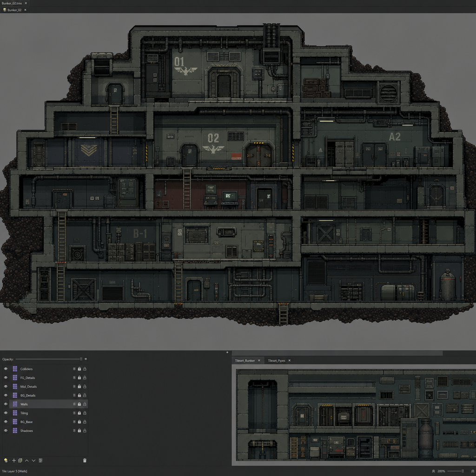Click the 200% zoom level value

(x=442, y=471)
